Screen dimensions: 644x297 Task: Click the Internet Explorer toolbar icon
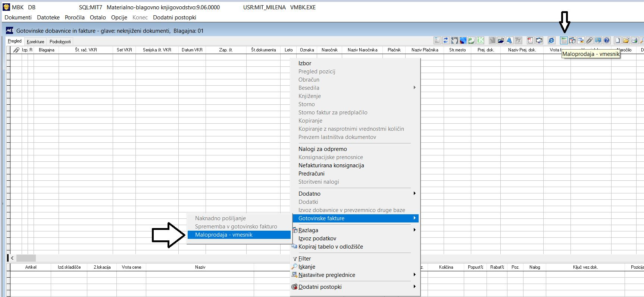pyautogui.click(x=551, y=41)
